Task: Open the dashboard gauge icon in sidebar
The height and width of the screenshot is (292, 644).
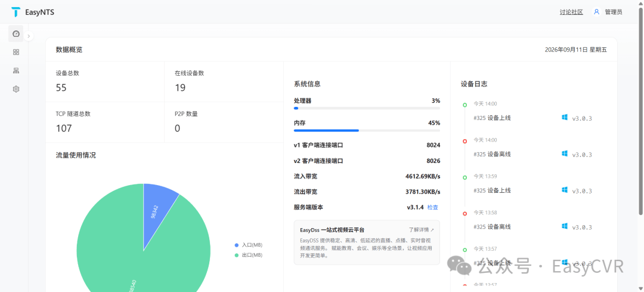Action: (x=16, y=33)
